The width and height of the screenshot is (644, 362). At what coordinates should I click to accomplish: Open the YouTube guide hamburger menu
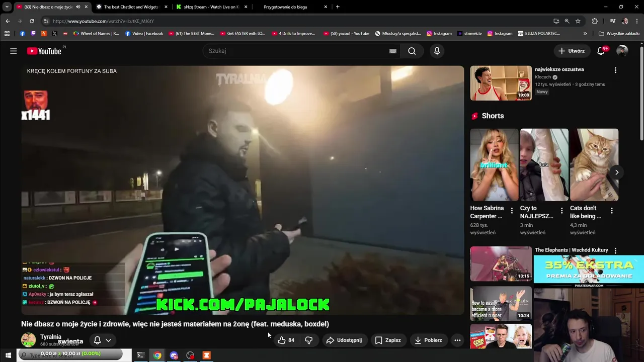tap(14, 51)
